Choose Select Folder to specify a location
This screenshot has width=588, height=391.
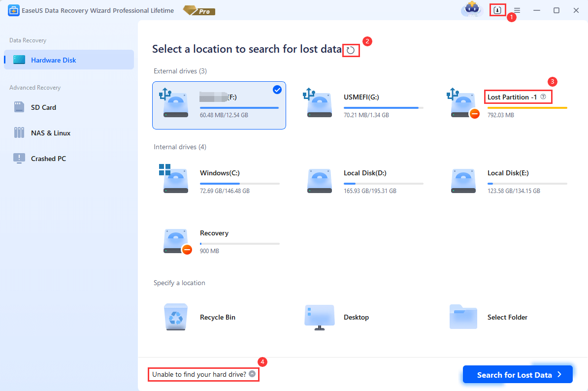point(507,317)
